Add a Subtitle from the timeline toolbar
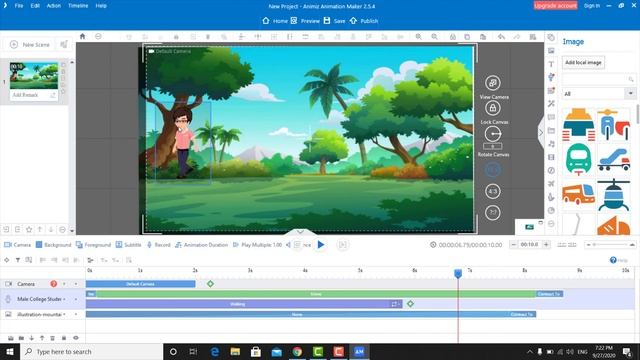Screen dimensions: 640x360 click(128, 245)
